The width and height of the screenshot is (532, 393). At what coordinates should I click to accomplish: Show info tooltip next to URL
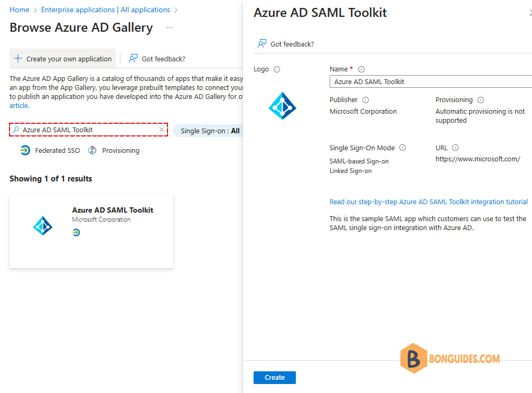tap(455, 148)
